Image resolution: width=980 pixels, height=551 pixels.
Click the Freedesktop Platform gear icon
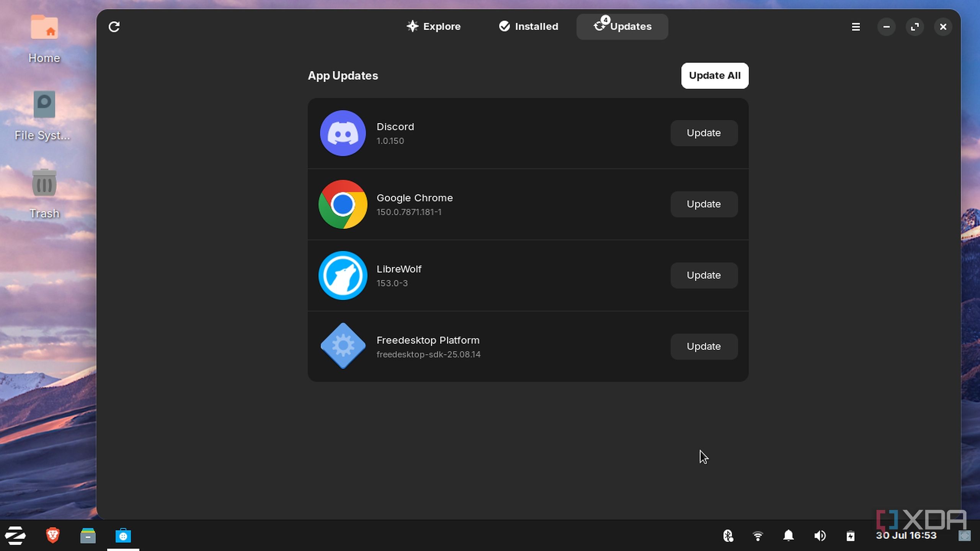tap(343, 346)
